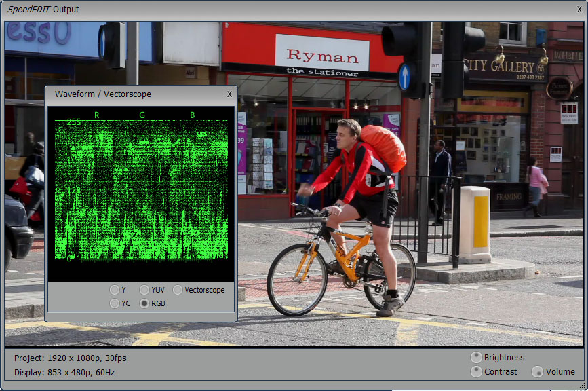
Task: Click the 255 level marker on waveform
Action: click(x=73, y=122)
